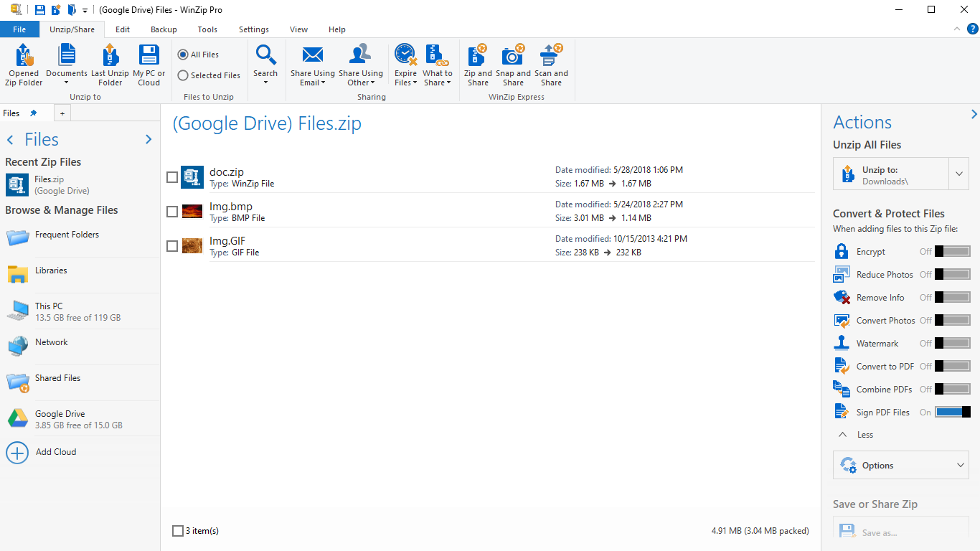
Task: Check the Img.GIF checkbox
Action: (x=172, y=246)
